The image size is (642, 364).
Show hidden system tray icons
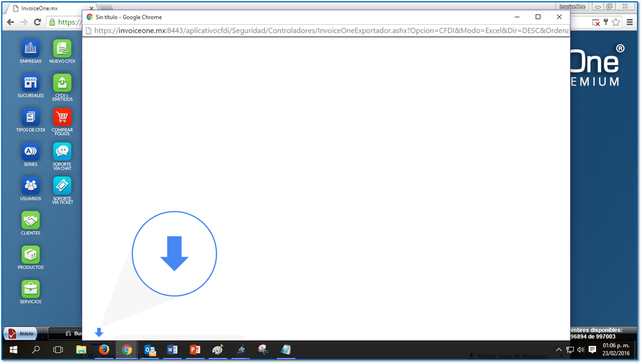[558, 350]
